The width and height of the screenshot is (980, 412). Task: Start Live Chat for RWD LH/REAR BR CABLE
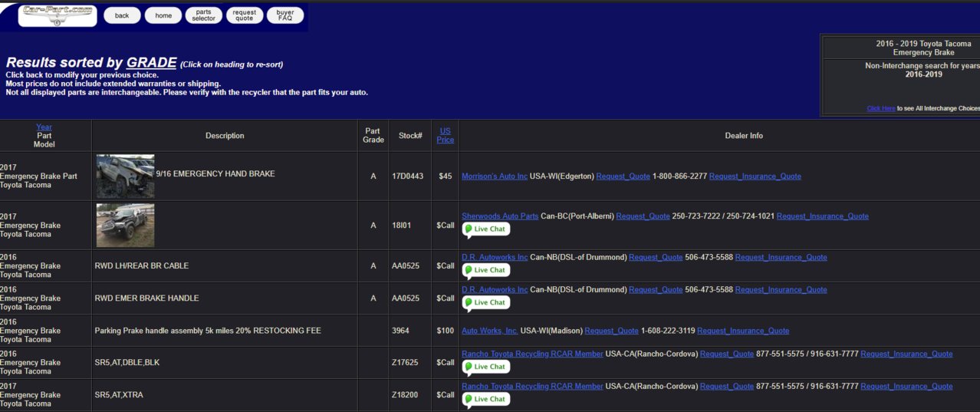485,270
